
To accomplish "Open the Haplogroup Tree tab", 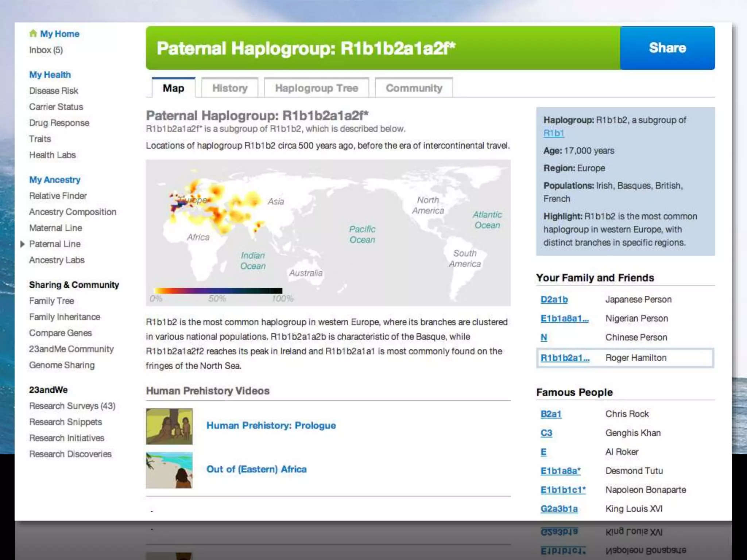I will (316, 88).
